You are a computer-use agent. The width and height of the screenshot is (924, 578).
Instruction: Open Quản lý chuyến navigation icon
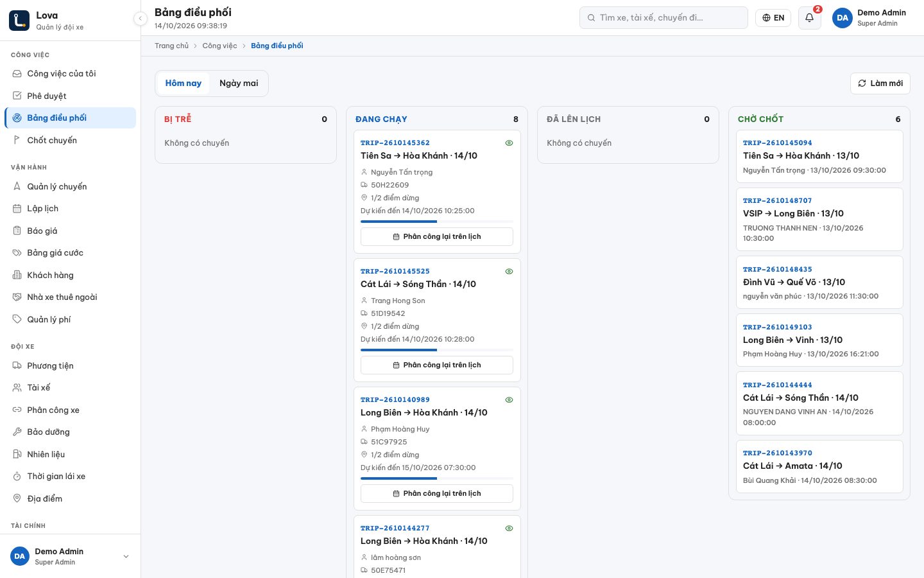[17, 186]
